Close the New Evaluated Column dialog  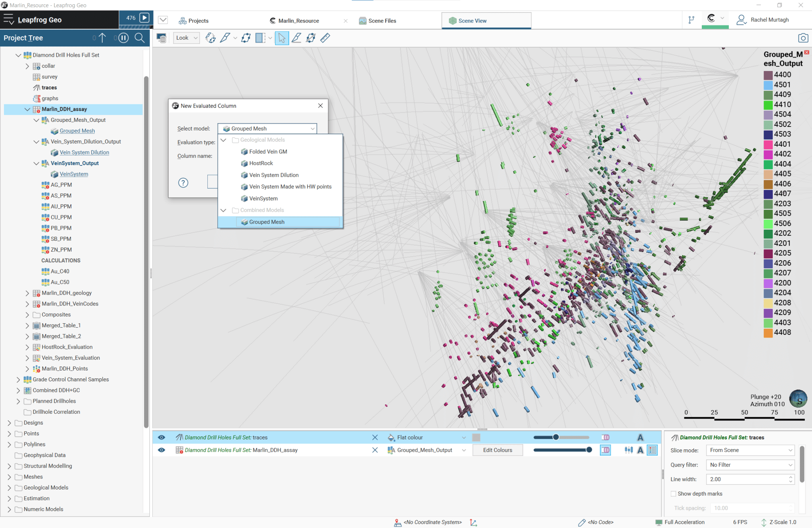tap(320, 106)
